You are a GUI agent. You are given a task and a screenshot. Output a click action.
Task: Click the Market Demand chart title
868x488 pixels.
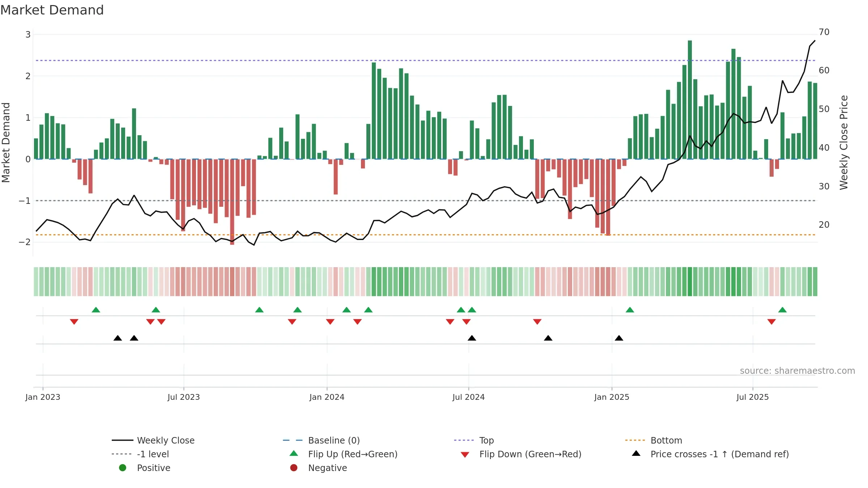pyautogui.click(x=52, y=10)
